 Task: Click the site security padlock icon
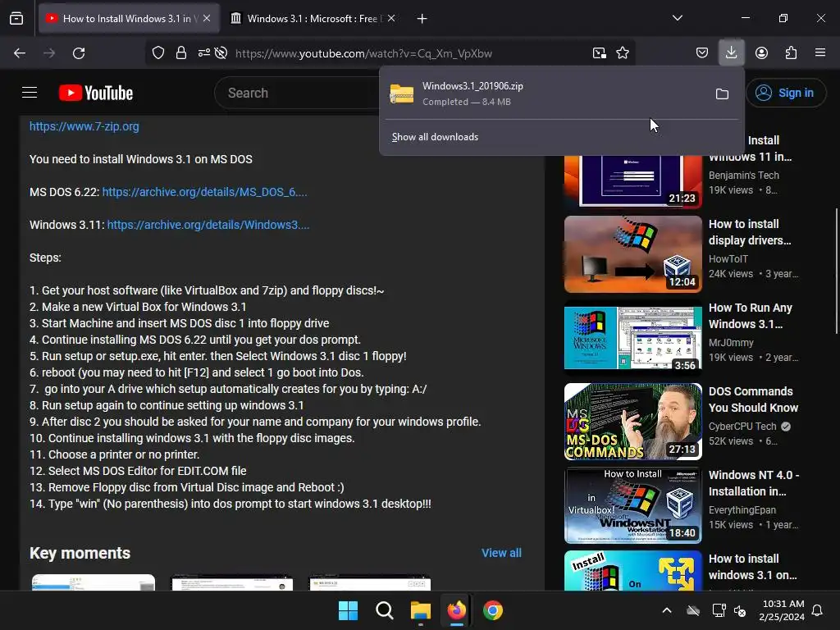[x=181, y=53]
